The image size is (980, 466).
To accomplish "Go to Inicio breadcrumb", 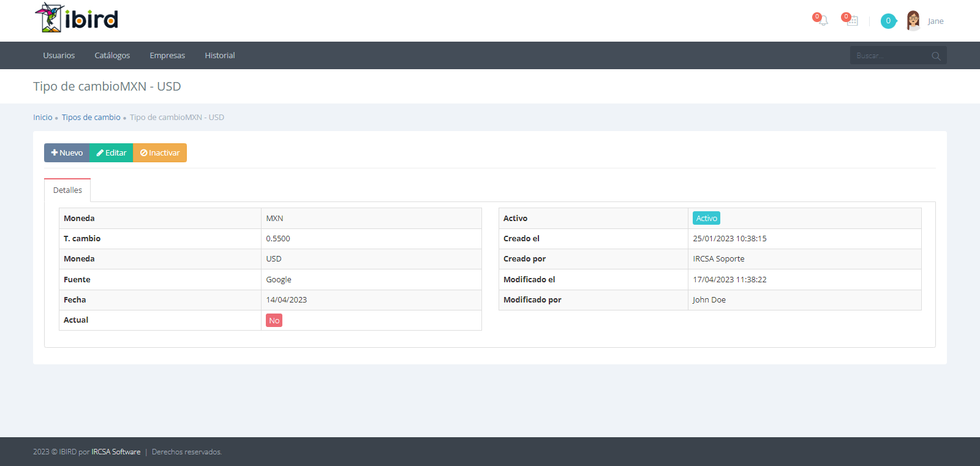I will pos(43,117).
